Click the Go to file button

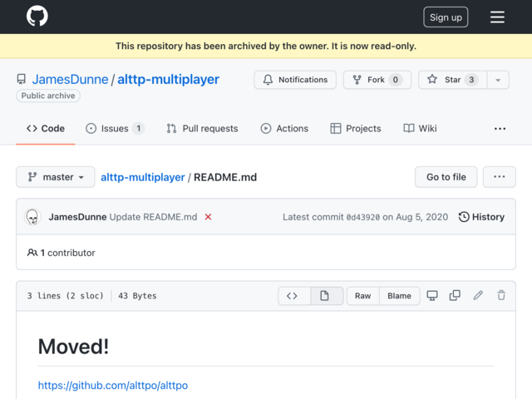[x=446, y=177]
